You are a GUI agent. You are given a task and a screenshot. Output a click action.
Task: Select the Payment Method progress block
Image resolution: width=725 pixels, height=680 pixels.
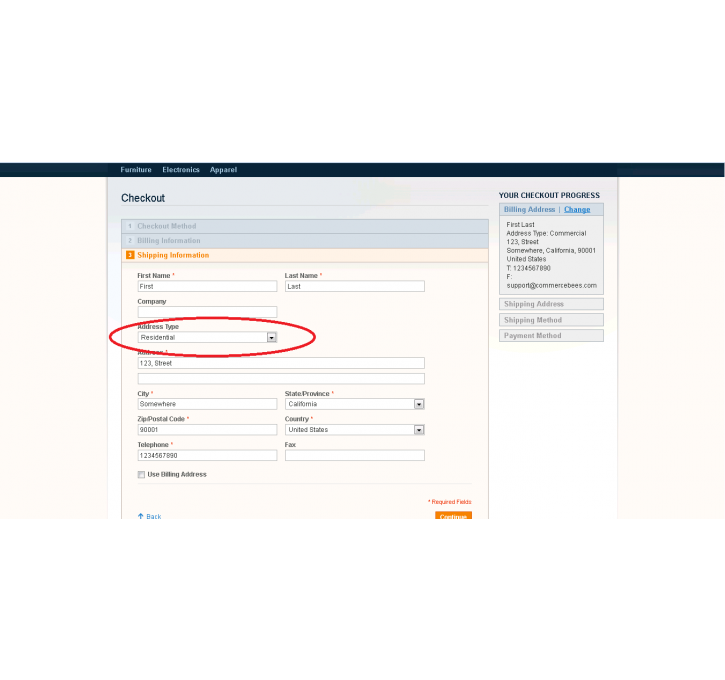coord(551,336)
